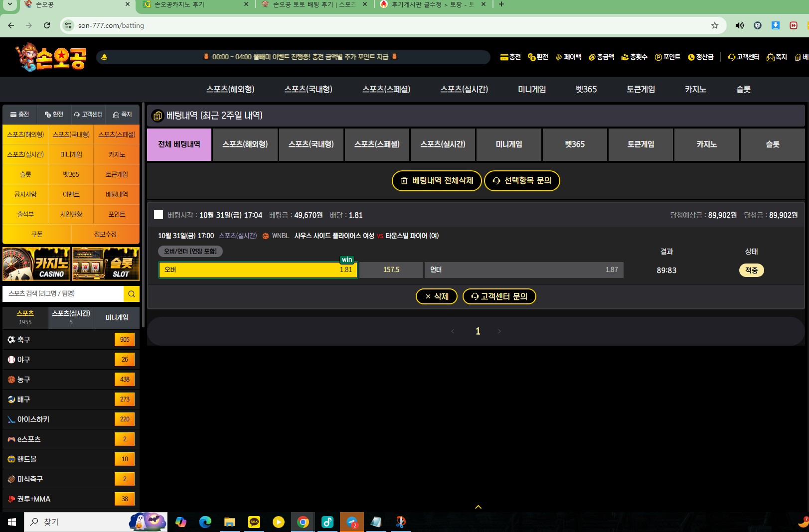
Task: Mute the tab using speaker icon
Action: click(x=739, y=25)
